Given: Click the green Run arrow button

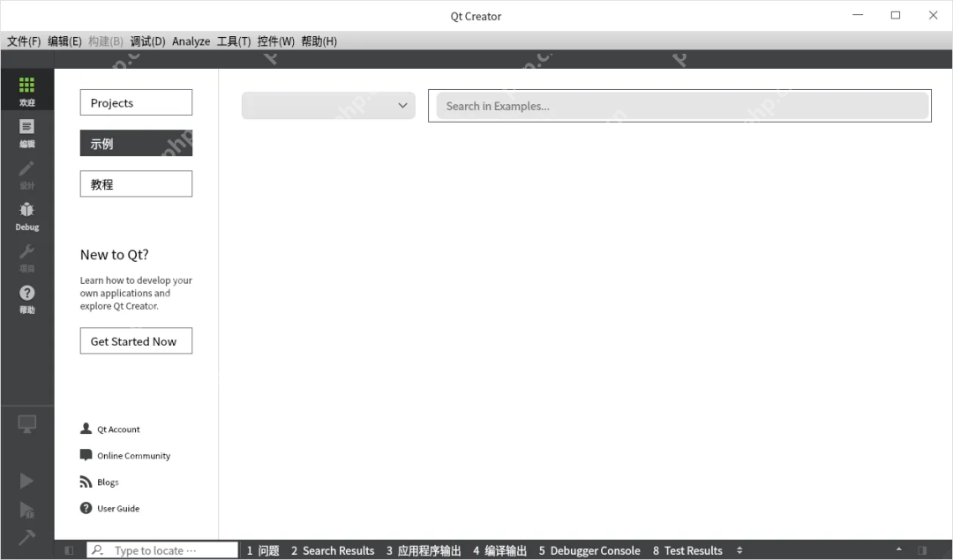Looking at the screenshot, I should click(26, 481).
